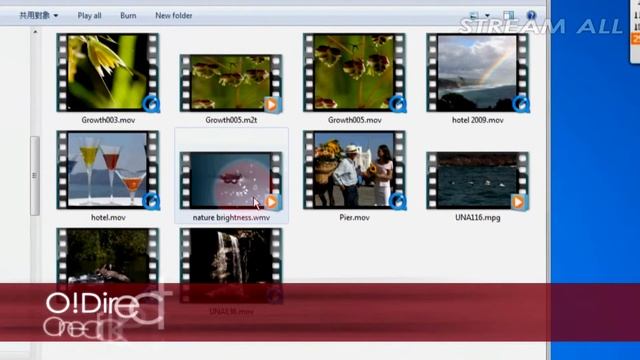Click the Growth005.m2t file name

pyautogui.click(x=231, y=120)
